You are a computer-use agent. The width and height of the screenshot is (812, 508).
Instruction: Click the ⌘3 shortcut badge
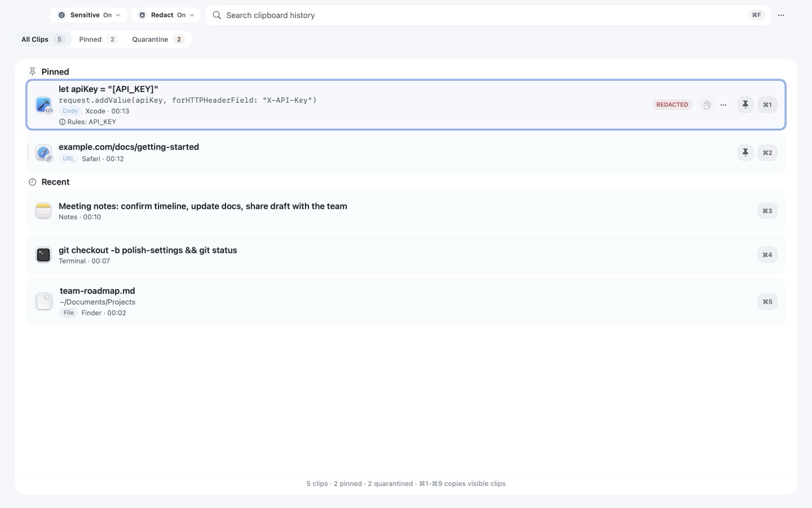click(767, 211)
